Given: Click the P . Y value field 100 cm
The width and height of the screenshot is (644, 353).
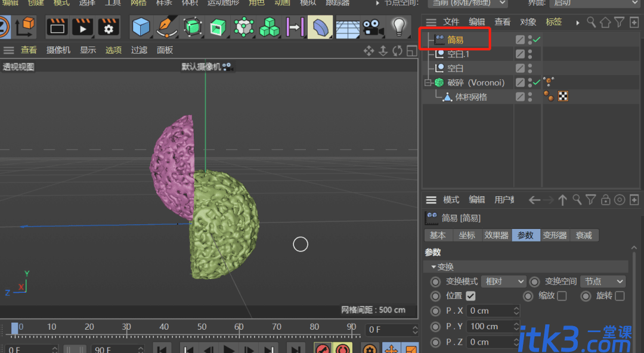Looking at the screenshot, I should click(x=490, y=327).
